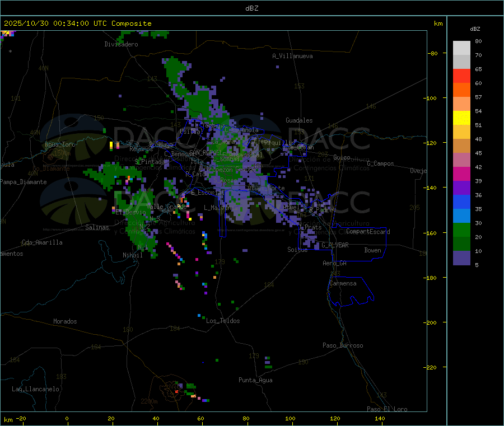The width and height of the screenshot is (504, 426).
Task: Click the 'G_Campos' map label
Action: pos(380,163)
